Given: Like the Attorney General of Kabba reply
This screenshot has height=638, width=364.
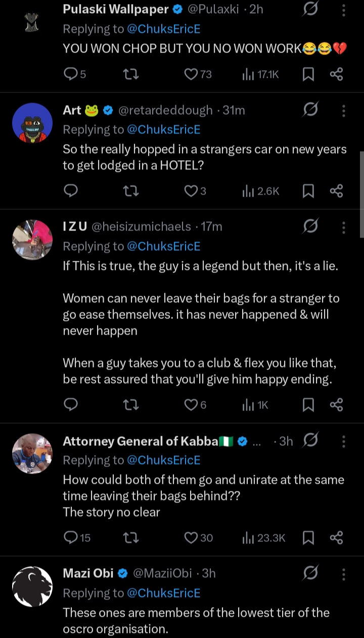Looking at the screenshot, I should tap(191, 538).
